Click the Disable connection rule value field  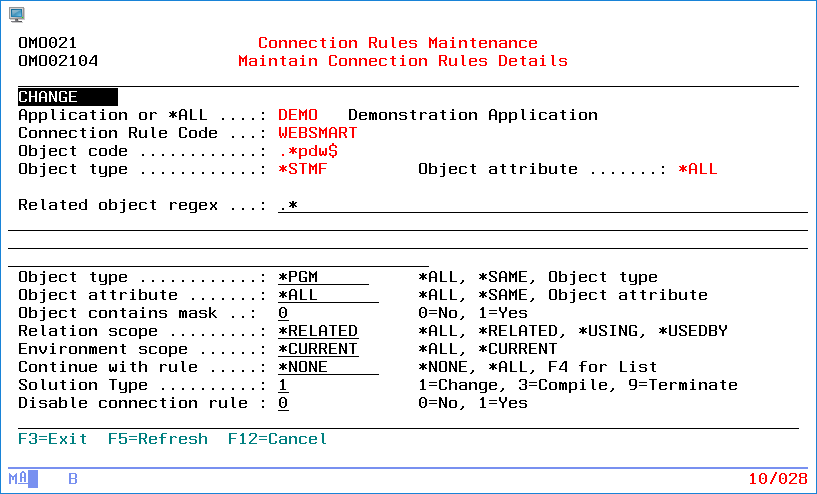point(284,403)
